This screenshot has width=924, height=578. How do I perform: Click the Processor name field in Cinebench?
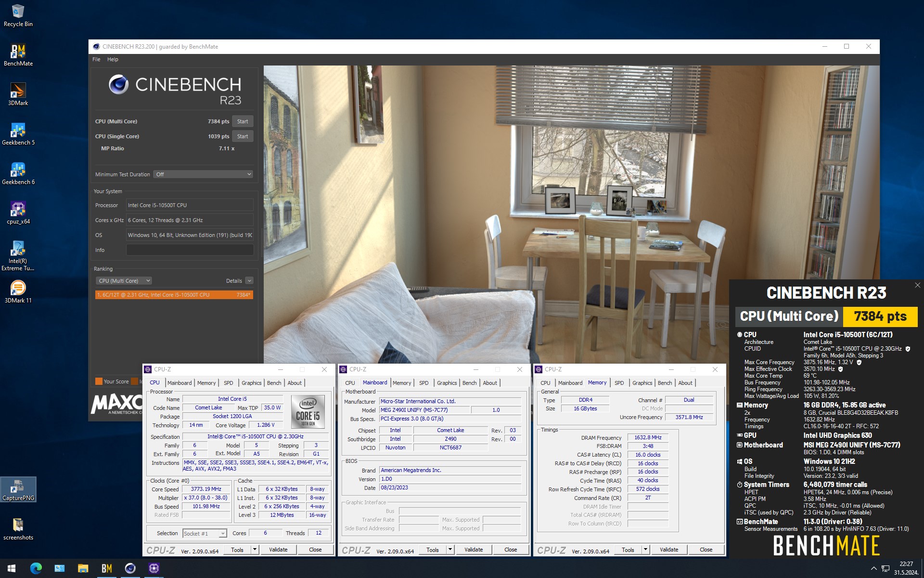tap(190, 205)
